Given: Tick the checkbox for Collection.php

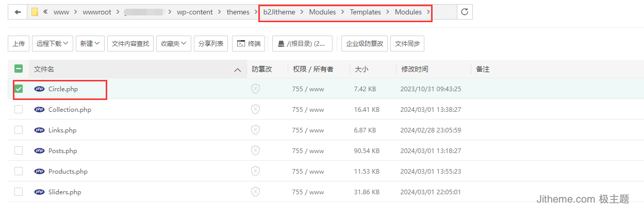Looking at the screenshot, I should click(x=19, y=109).
